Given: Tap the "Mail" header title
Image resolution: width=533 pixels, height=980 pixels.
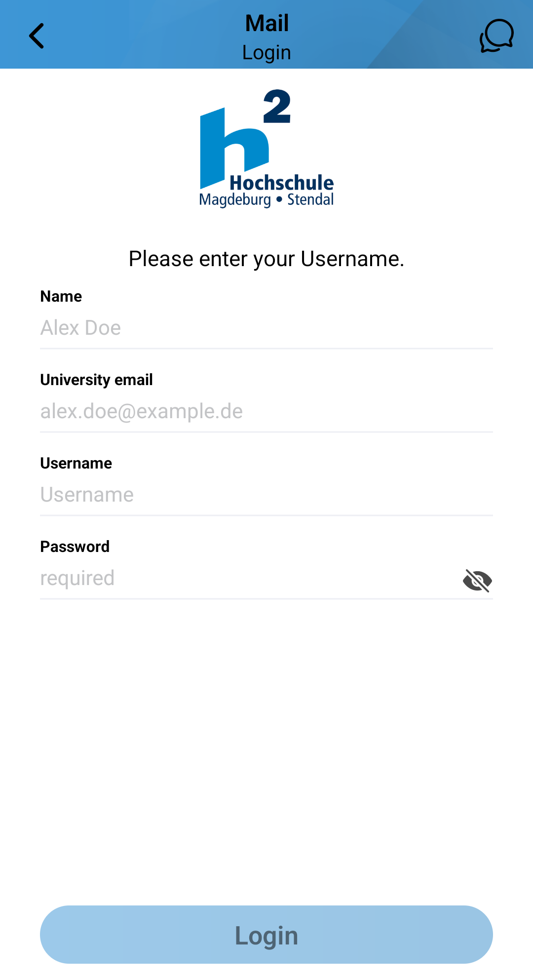Looking at the screenshot, I should [267, 23].
